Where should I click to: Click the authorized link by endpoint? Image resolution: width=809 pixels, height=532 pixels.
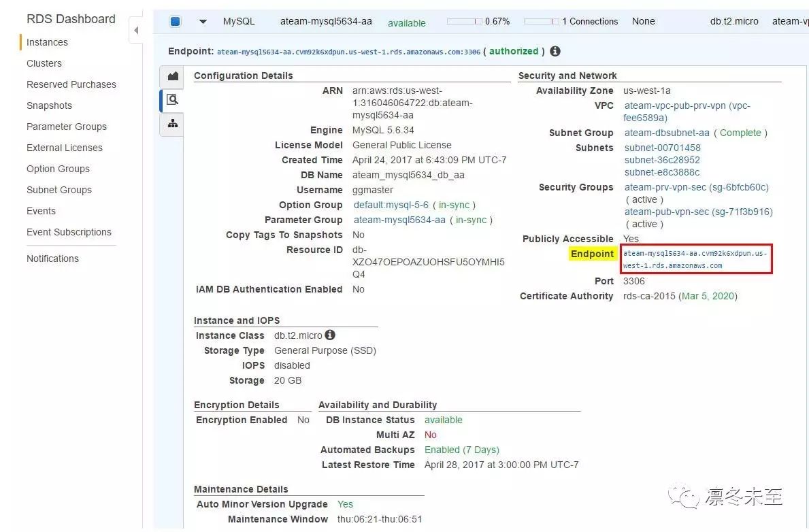513,51
